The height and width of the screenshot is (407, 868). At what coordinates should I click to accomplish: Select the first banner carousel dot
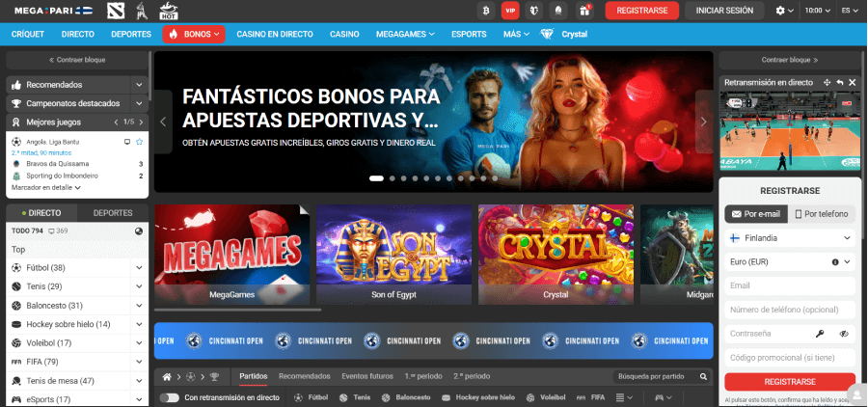click(x=376, y=178)
